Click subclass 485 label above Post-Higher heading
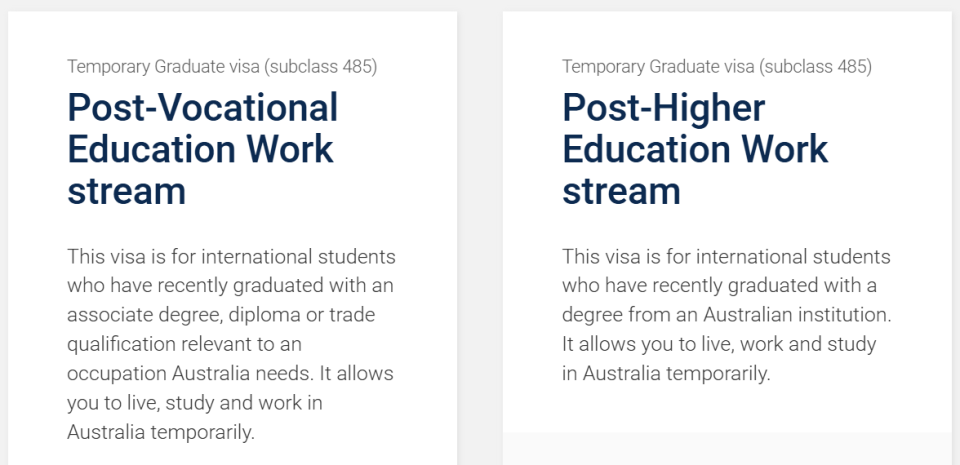Image resolution: width=960 pixels, height=465 pixels. tap(717, 67)
